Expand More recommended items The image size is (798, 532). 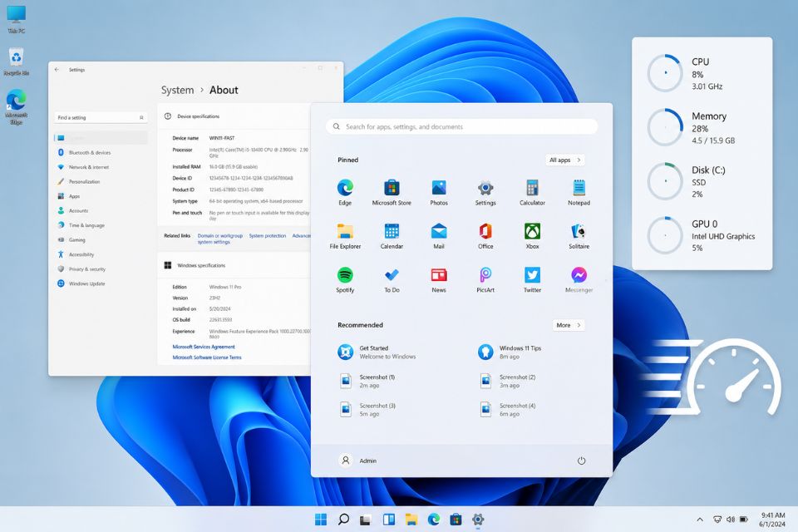[x=569, y=325]
